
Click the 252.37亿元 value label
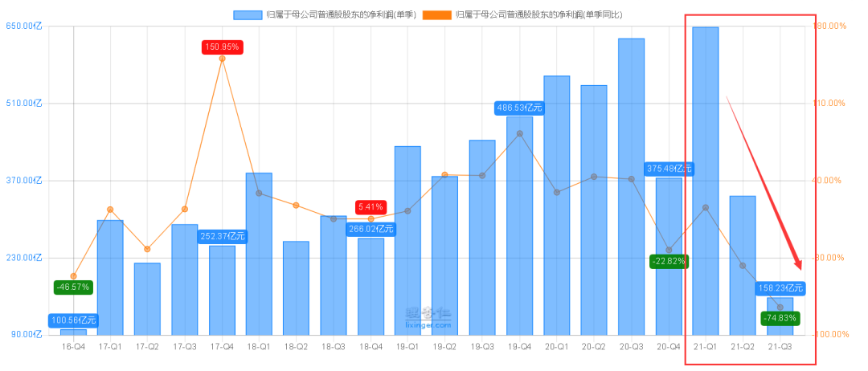pyautogui.click(x=222, y=236)
